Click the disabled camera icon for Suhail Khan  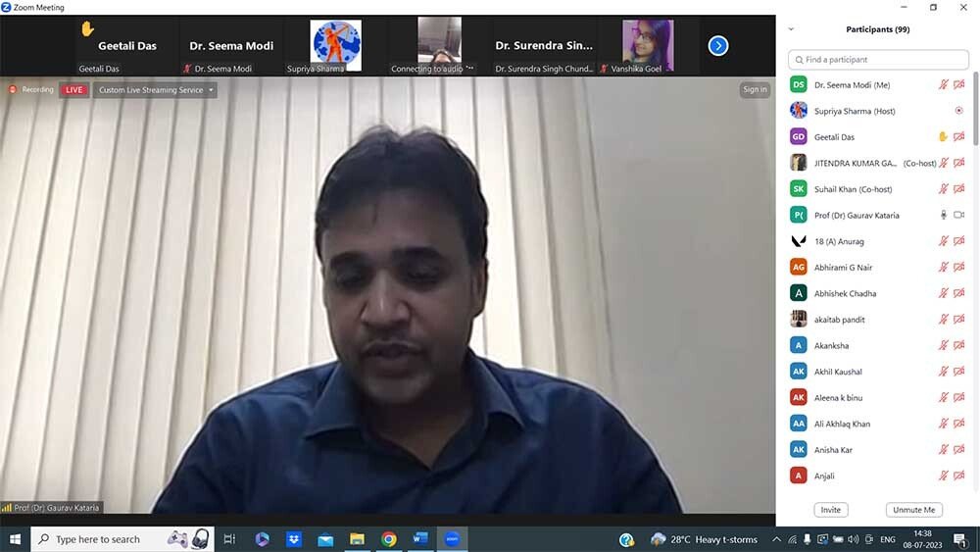[x=958, y=189]
